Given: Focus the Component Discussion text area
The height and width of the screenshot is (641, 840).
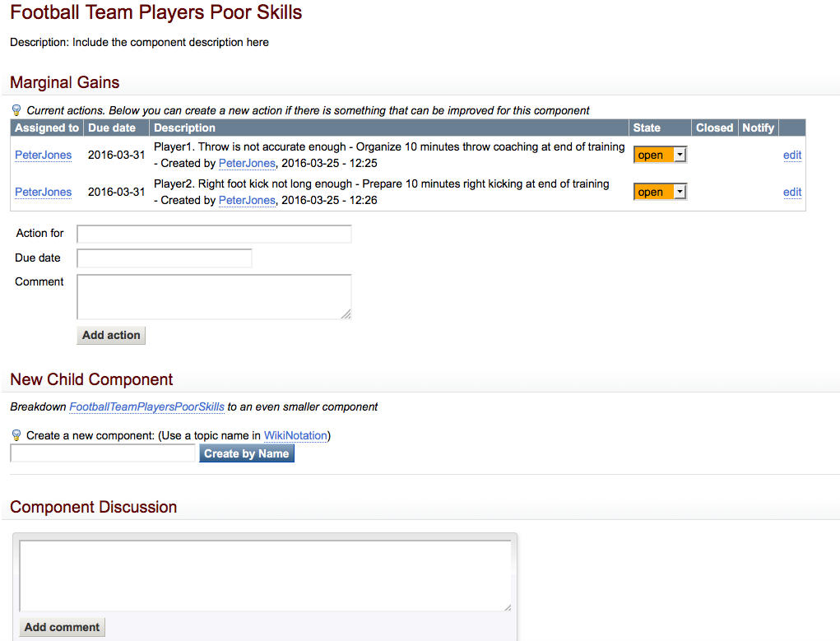Looking at the screenshot, I should [x=265, y=575].
